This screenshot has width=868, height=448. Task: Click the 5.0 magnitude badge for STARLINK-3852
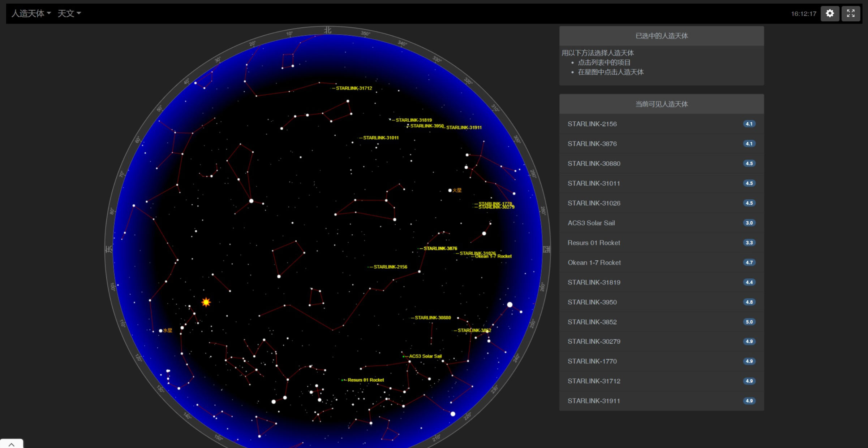pyautogui.click(x=749, y=322)
